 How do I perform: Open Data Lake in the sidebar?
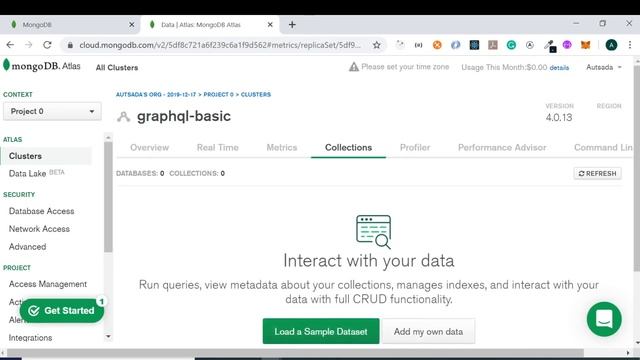pyautogui.click(x=27, y=173)
